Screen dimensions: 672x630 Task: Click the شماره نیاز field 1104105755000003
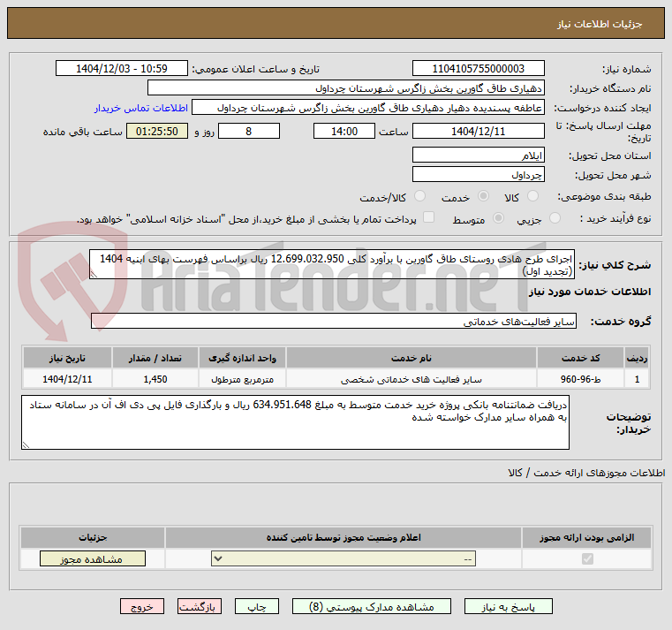pyautogui.click(x=479, y=69)
